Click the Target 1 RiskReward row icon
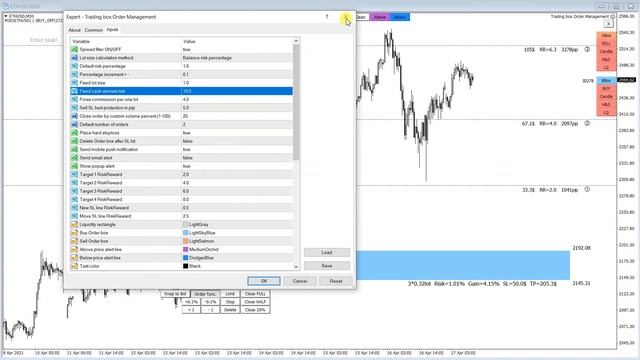 click(x=74, y=175)
